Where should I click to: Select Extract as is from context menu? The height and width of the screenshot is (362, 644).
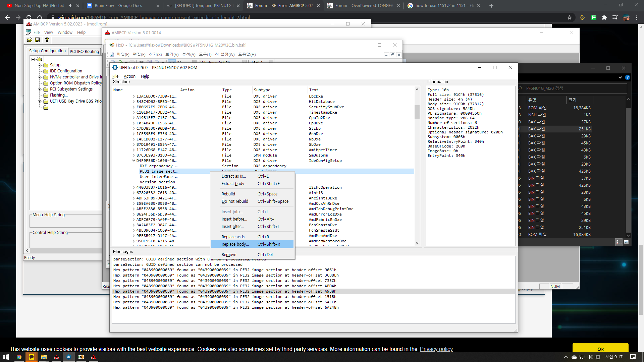(233, 176)
